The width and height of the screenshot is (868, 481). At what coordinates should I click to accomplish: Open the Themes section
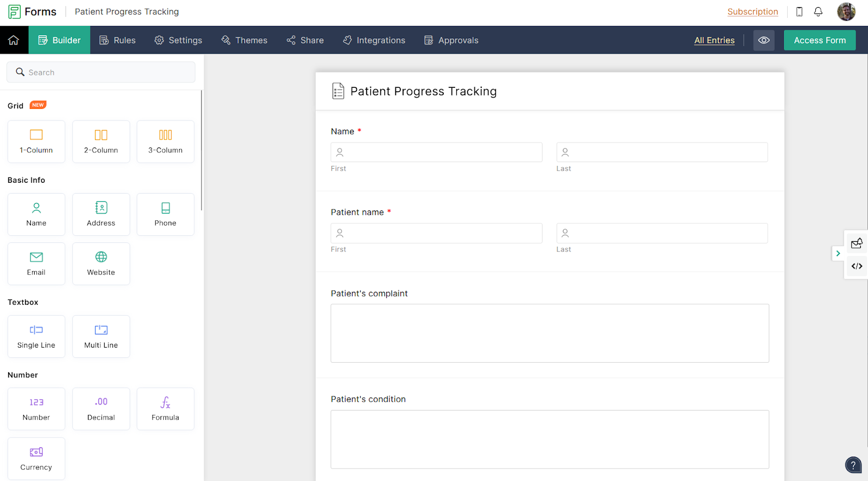point(244,40)
